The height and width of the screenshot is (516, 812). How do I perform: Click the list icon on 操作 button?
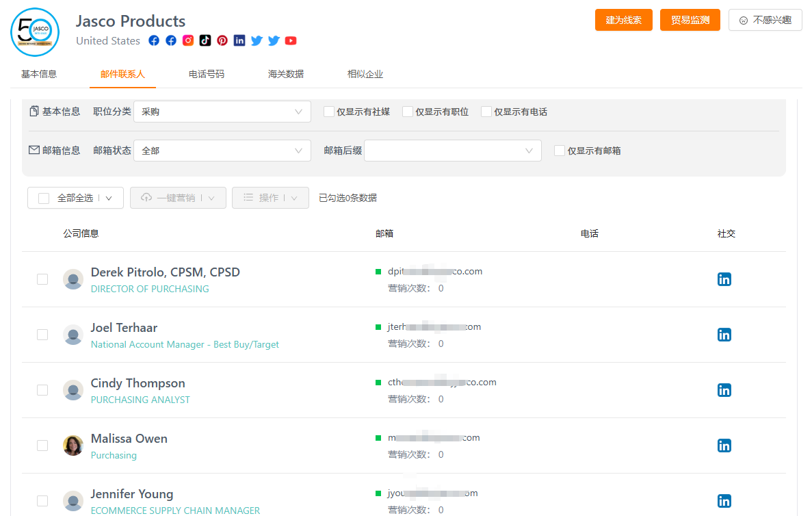pos(248,197)
